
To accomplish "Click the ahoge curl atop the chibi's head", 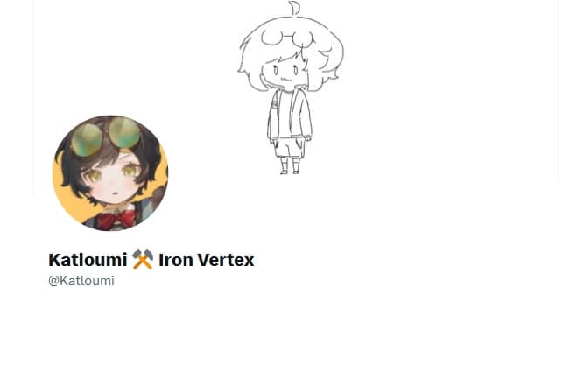I will pos(294,8).
